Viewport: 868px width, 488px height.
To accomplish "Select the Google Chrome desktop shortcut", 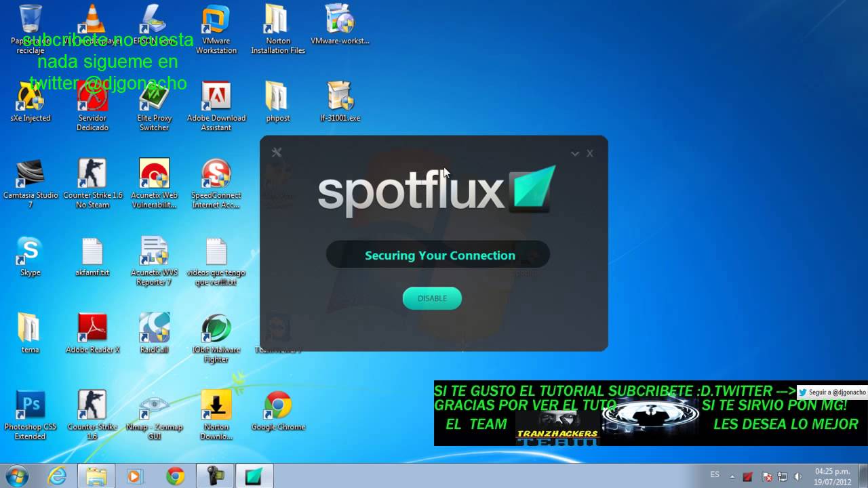I will coord(278,411).
